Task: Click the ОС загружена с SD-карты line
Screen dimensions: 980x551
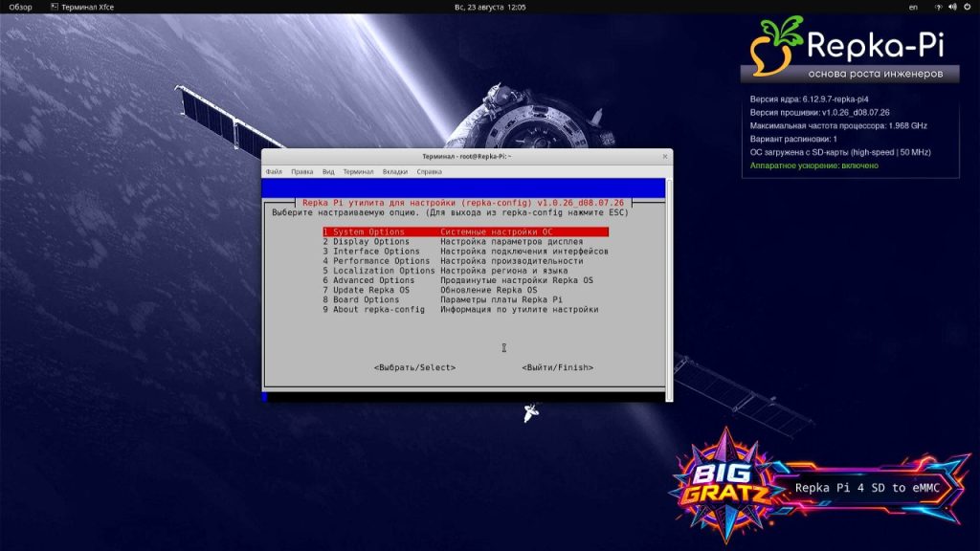Action: tap(840, 152)
